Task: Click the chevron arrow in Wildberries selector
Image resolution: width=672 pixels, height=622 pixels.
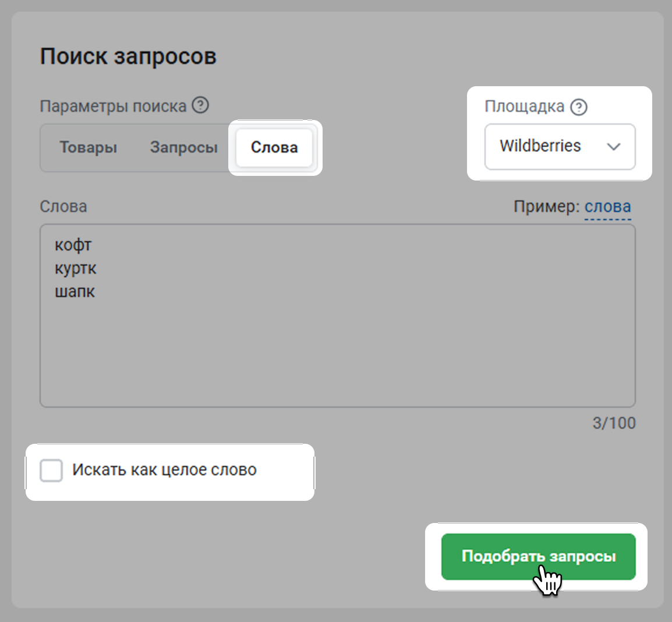Action: pos(613,147)
